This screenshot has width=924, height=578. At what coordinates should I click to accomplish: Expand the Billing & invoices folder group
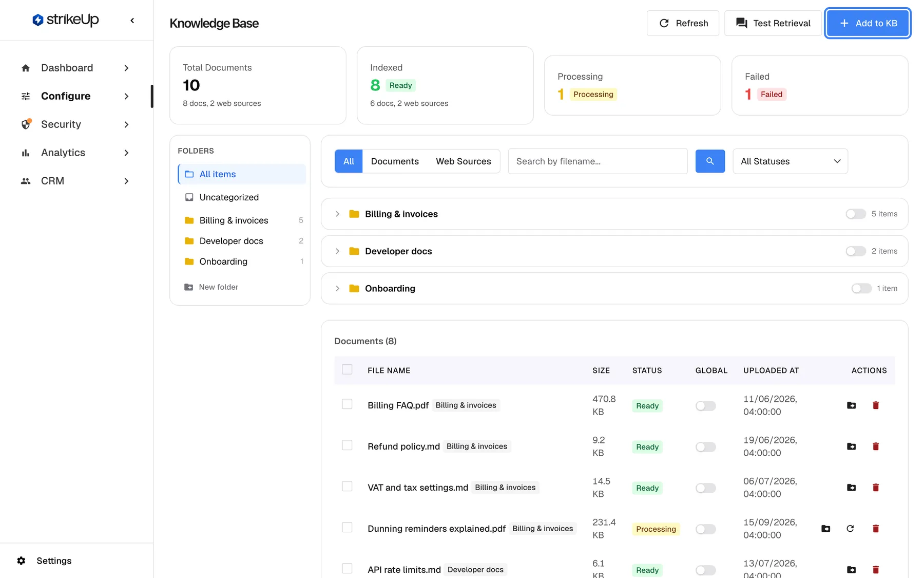(x=337, y=214)
